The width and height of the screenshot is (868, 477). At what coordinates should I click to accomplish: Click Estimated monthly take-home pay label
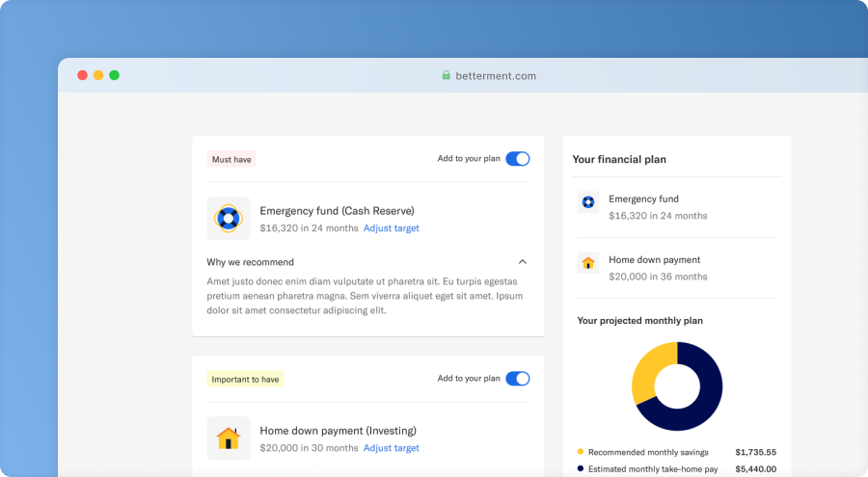click(653, 468)
